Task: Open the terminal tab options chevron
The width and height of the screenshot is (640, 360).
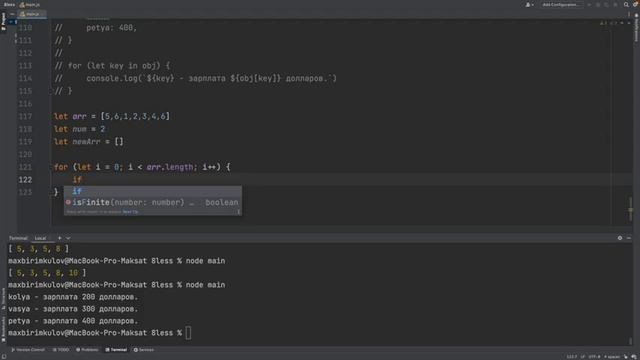Action: [68, 238]
